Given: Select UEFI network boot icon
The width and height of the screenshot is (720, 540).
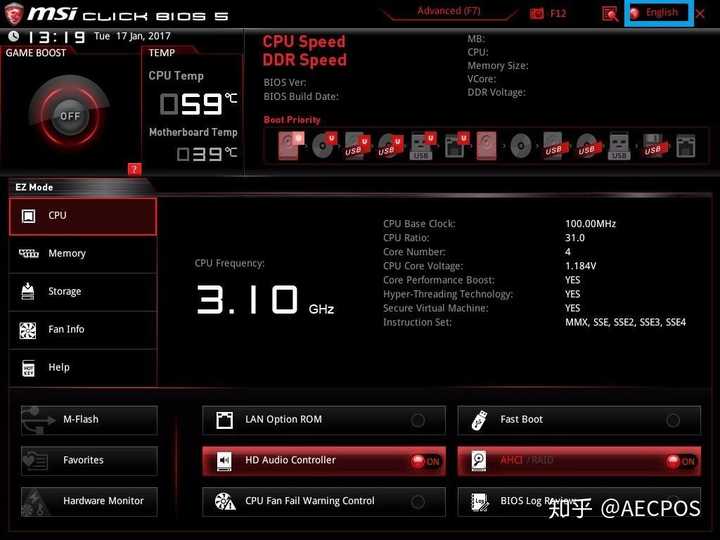Looking at the screenshot, I should tap(456, 146).
